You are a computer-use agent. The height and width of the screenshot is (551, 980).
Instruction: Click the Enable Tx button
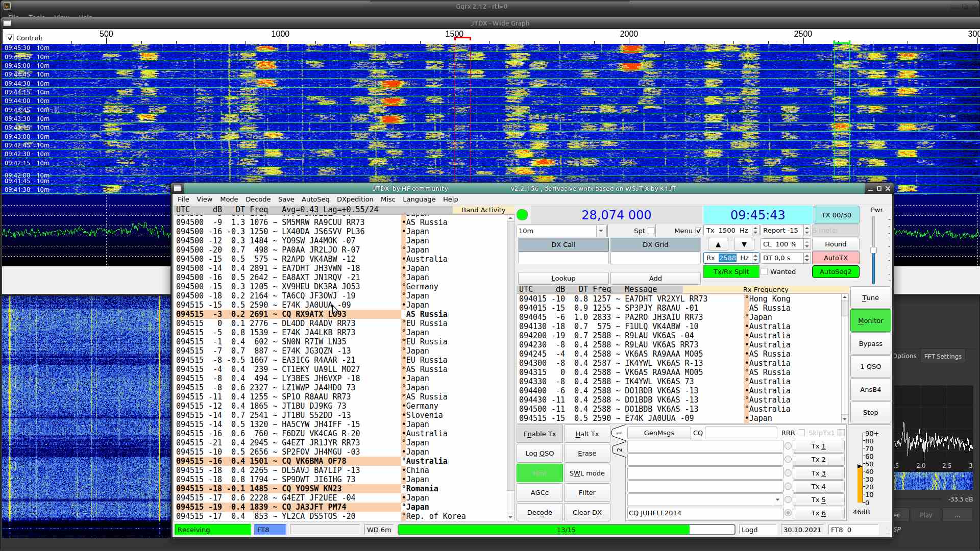[x=540, y=434]
